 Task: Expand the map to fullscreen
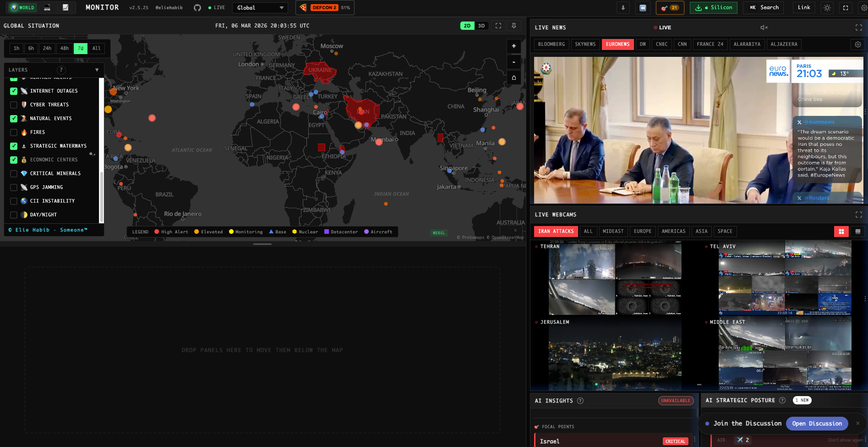(498, 26)
